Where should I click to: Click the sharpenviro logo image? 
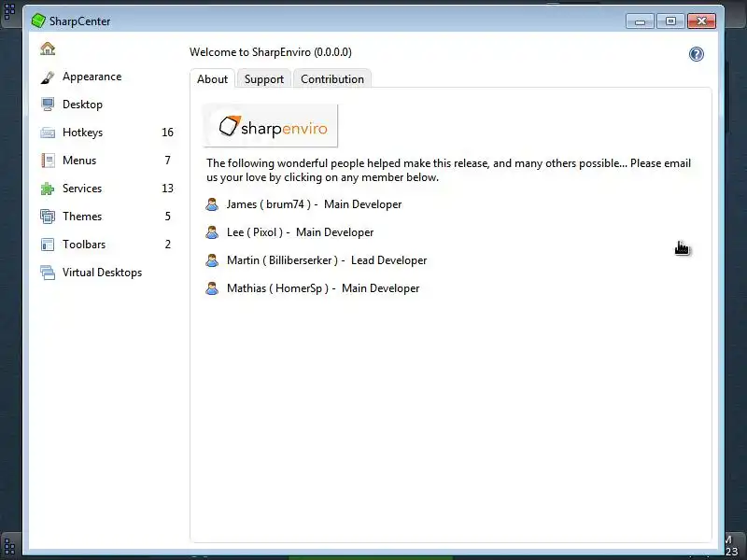point(271,126)
